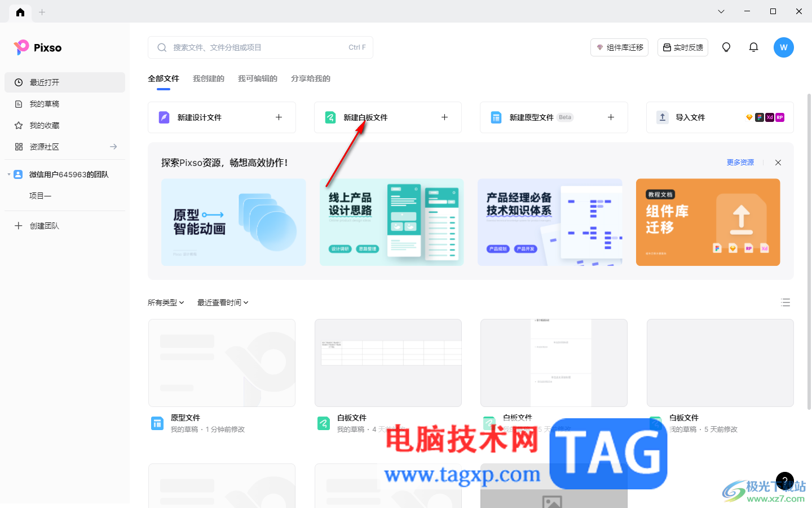Click the 实时反馈 button

pyautogui.click(x=683, y=47)
